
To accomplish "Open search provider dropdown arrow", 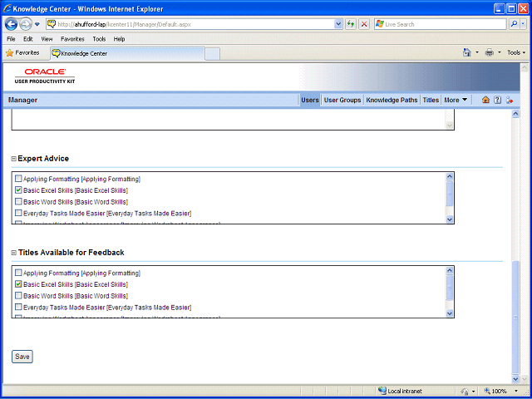I will pyautogui.click(x=523, y=24).
